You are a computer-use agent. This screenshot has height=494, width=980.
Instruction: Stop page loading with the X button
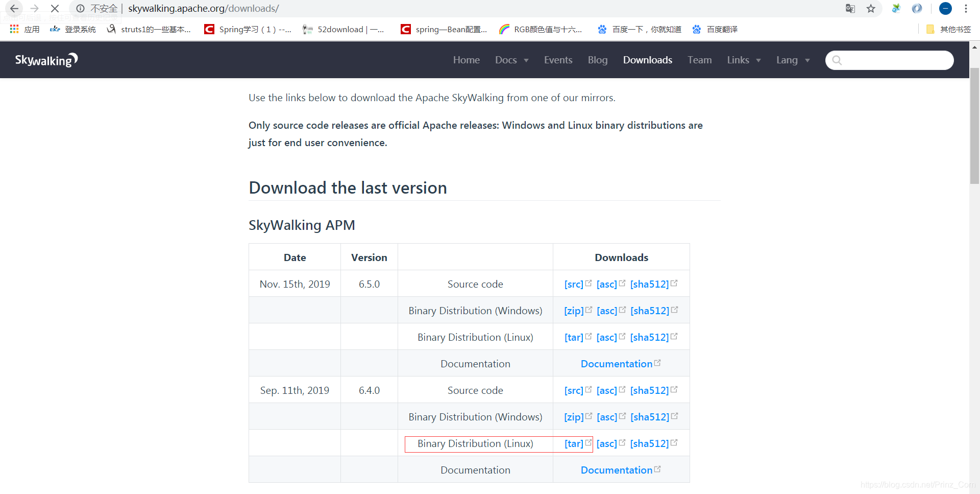click(55, 9)
